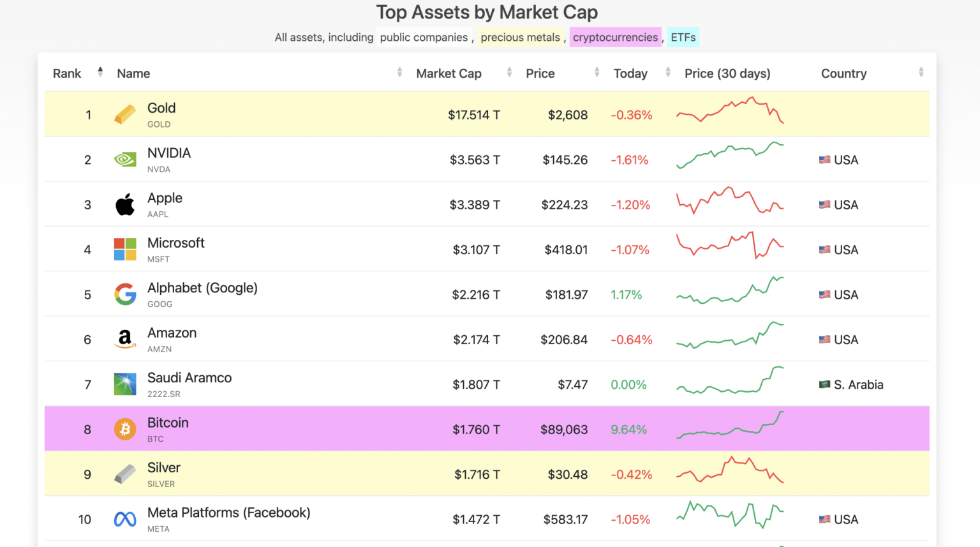
Task: Click the Saudi Aramco logo
Action: (125, 384)
